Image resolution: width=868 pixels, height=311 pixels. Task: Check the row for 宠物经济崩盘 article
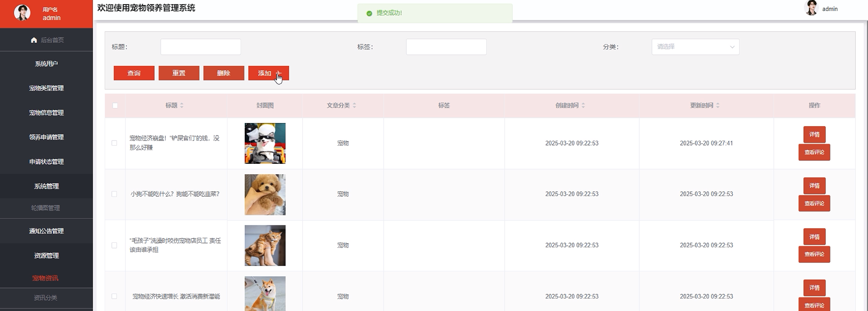114,143
